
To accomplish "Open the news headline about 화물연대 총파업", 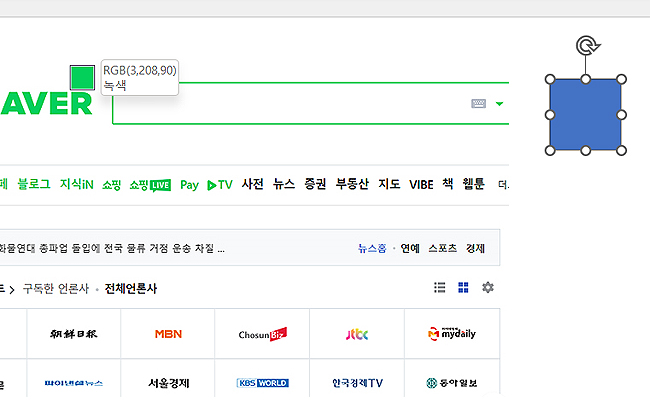I will (112, 248).
